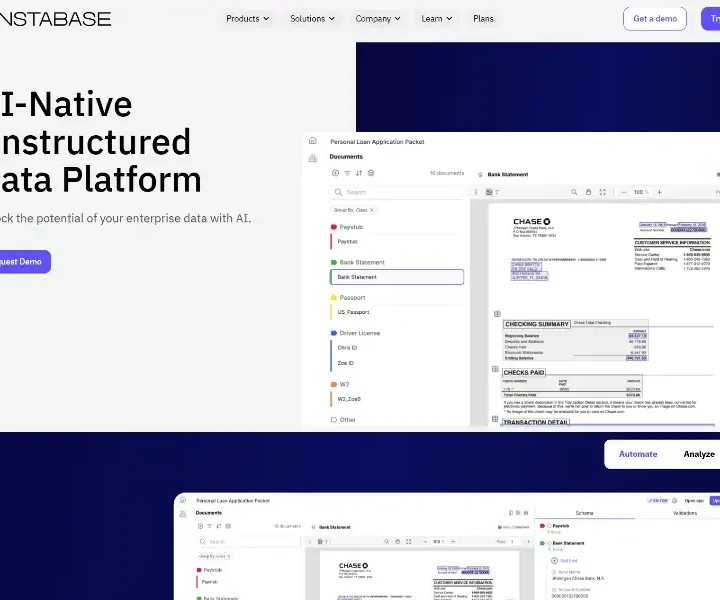Click the Instabase logo
Screen dimensions: 720x600
(55, 19)
